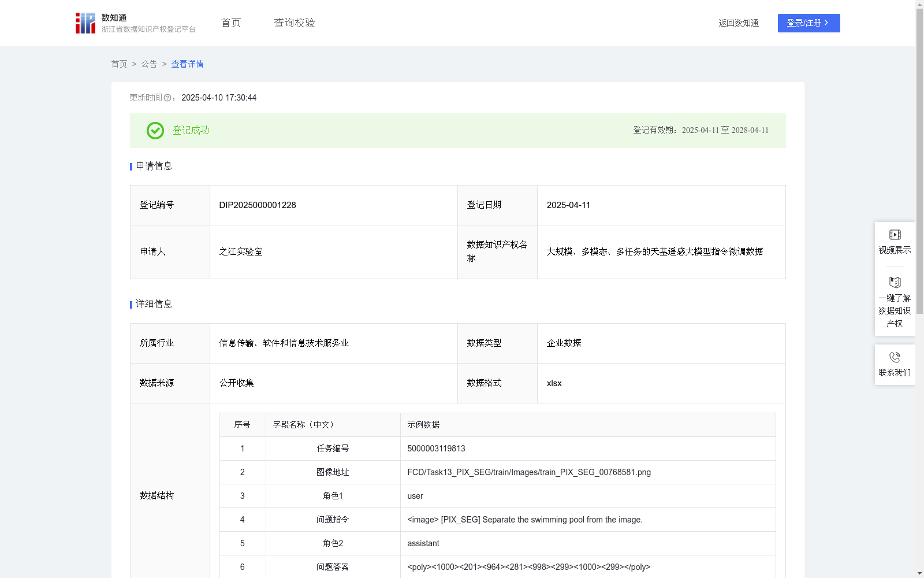924x578 pixels.
Task: Click the 详细信息 section heading
Action: click(154, 305)
